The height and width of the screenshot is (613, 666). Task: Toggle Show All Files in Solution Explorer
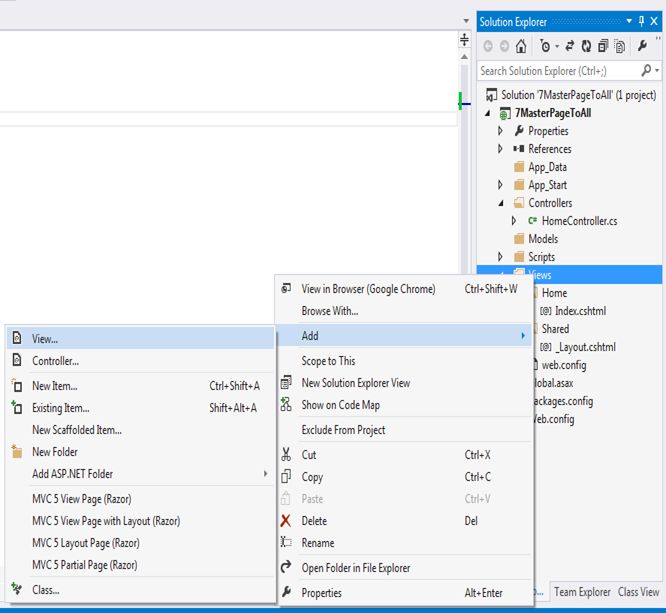(619, 46)
